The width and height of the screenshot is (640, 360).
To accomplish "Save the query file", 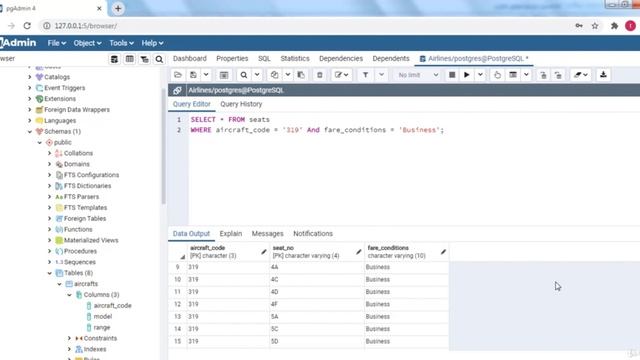I will (193, 75).
